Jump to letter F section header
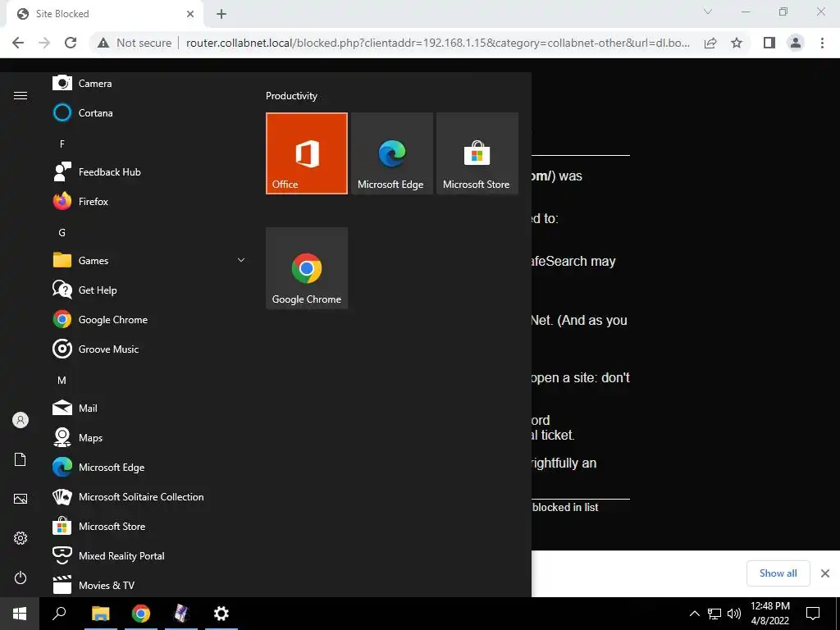 [62, 144]
